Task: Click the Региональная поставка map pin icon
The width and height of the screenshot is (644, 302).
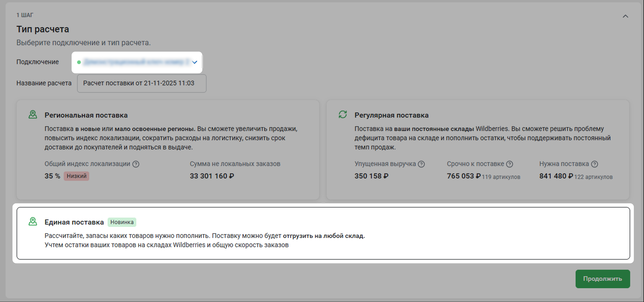Action: tap(33, 115)
